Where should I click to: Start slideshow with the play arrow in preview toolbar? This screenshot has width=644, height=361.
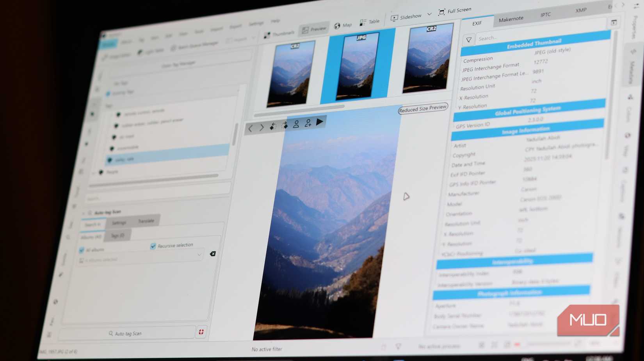click(x=320, y=122)
